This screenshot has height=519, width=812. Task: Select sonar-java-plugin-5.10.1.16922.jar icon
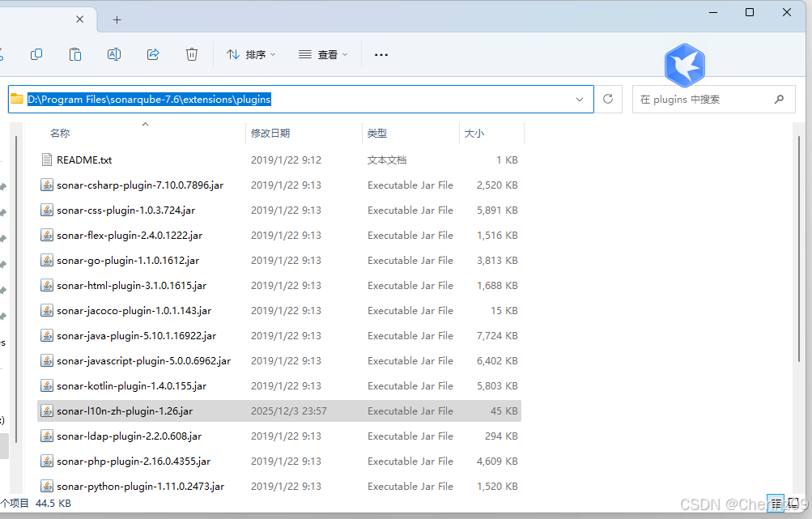coord(47,336)
